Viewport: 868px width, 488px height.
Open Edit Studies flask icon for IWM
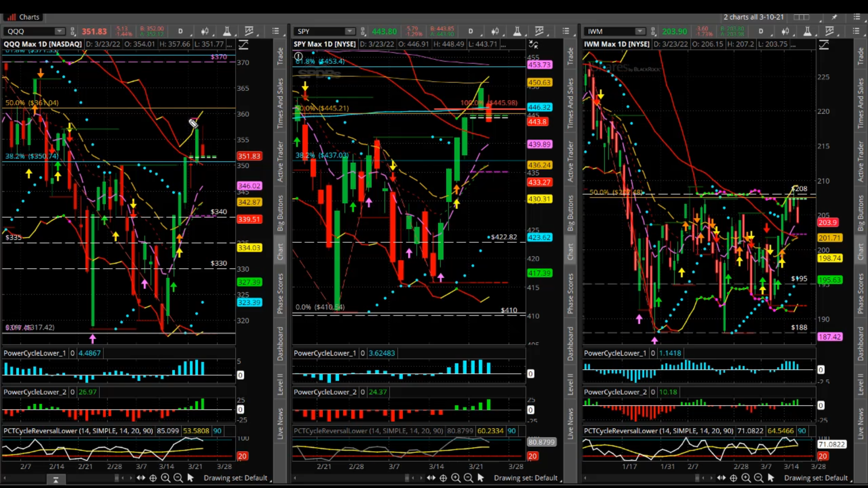click(x=807, y=31)
